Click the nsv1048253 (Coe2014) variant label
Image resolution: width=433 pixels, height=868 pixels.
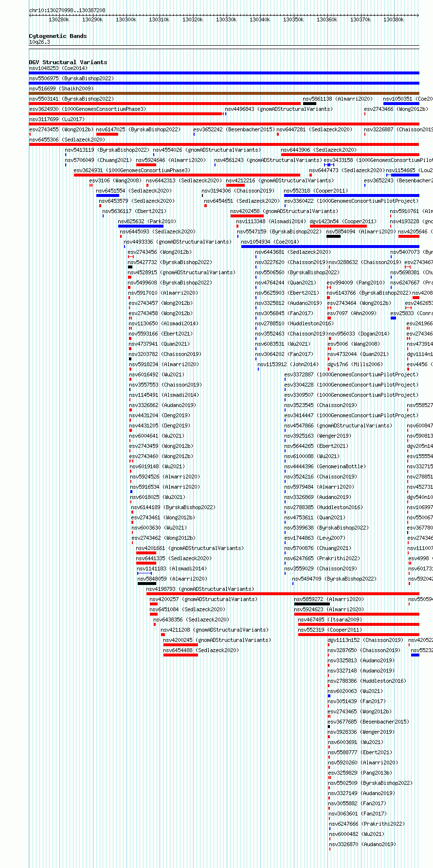click(x=58, y=68)
